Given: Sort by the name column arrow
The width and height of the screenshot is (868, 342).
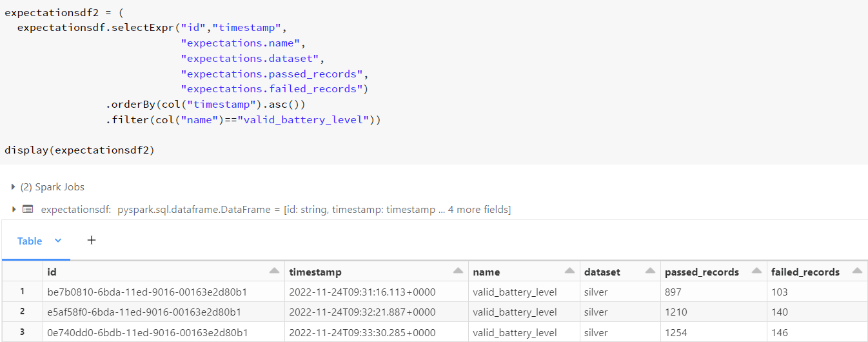Looking at the screenshot, I should (569, 272).
